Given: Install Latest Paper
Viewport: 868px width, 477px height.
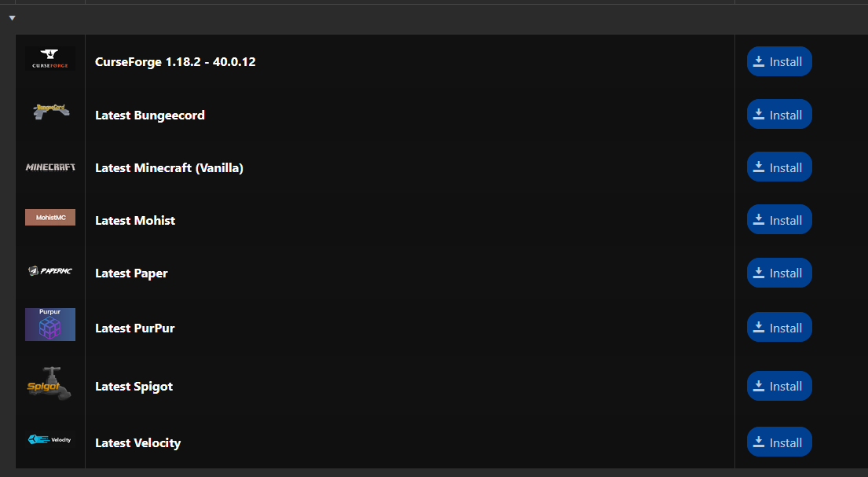Looking at the screenshot, I should (x=779, y=273).
